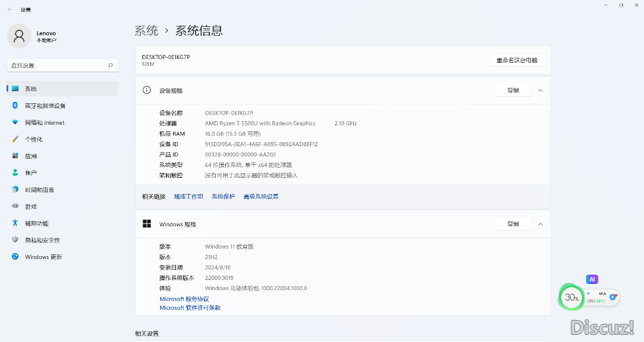The width and height of the screenshot is (644, 342).
Task: Click the 个性化 paintbrush icon
Action: [15, 139]
